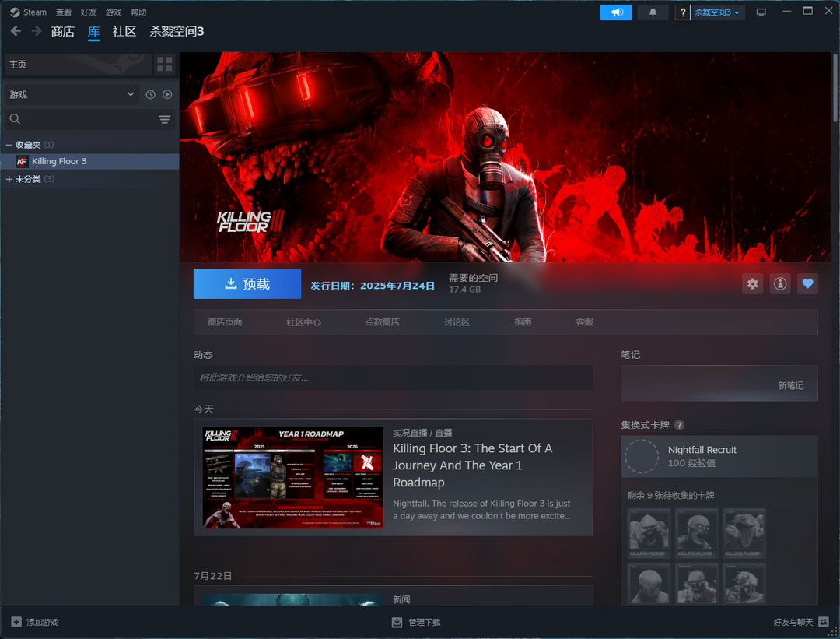Switch to the 社区 tab
Screen dimensions: 840x639
(x=124, y=32)
